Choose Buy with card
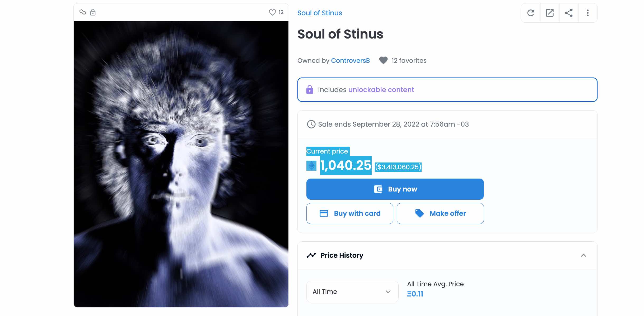The height and width of the screenshot is (316, 644). (350, 213)
